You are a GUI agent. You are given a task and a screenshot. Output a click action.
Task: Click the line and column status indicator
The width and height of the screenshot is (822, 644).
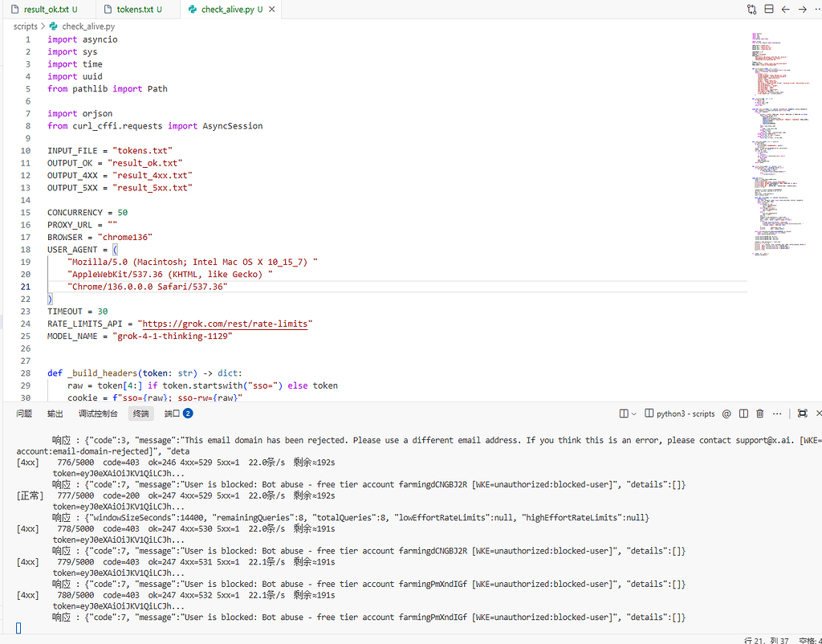click(767, 640)
